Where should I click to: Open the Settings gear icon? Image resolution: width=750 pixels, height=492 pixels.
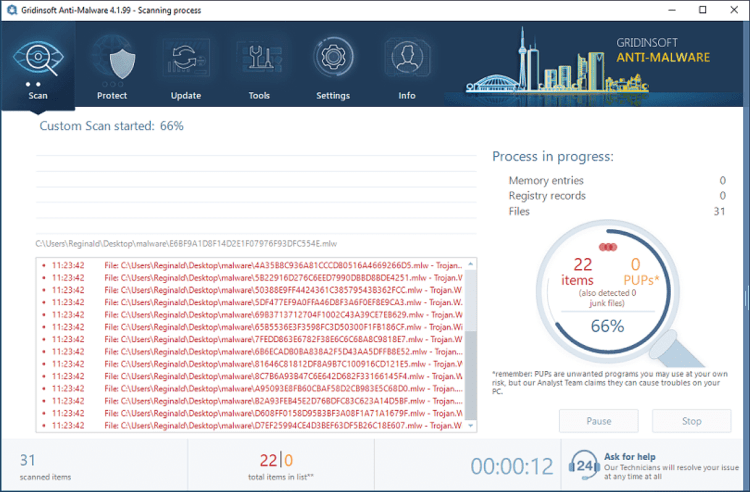[x=333, y=57]
